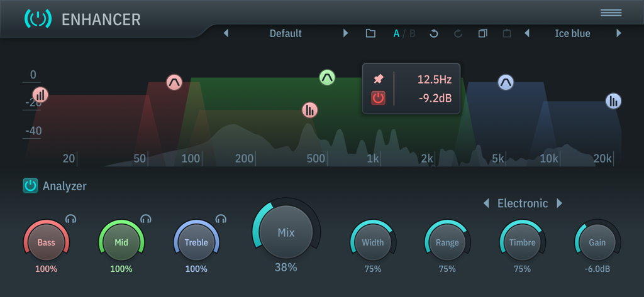The height and width of the screenshot is (297, 644).
Task: Click the 1k frequency axis label
Action: click(x=373, y=158)
